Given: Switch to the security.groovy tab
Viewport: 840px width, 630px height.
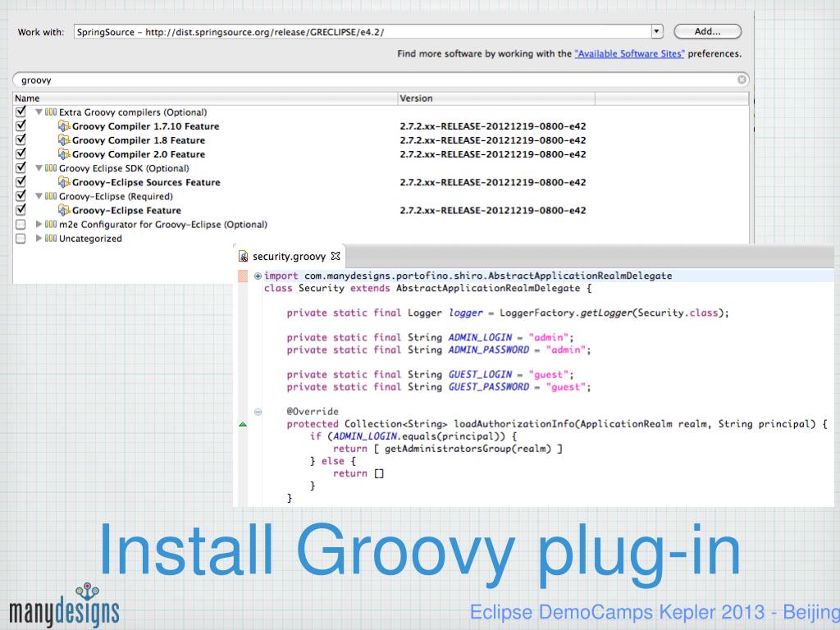Looking at the screenshot, I should 290,256.
